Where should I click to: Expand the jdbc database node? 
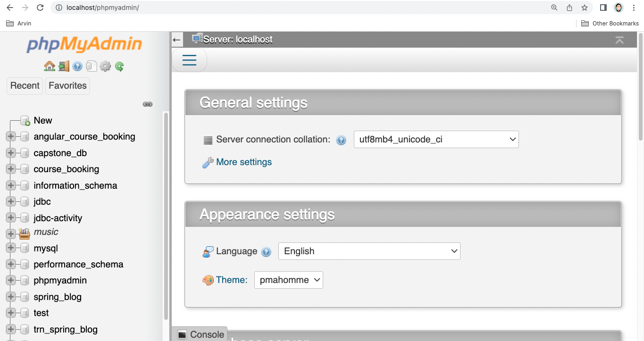click(x=10, y=202)
